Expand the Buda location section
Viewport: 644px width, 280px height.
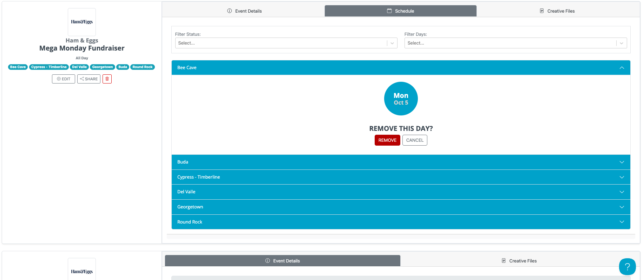[401, 162]
